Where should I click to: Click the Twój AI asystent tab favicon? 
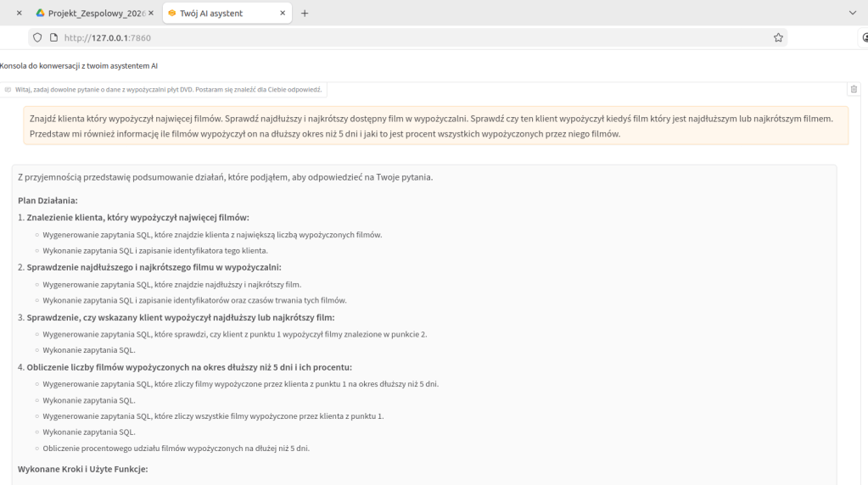pyautogui.click(x=172, y=14)
